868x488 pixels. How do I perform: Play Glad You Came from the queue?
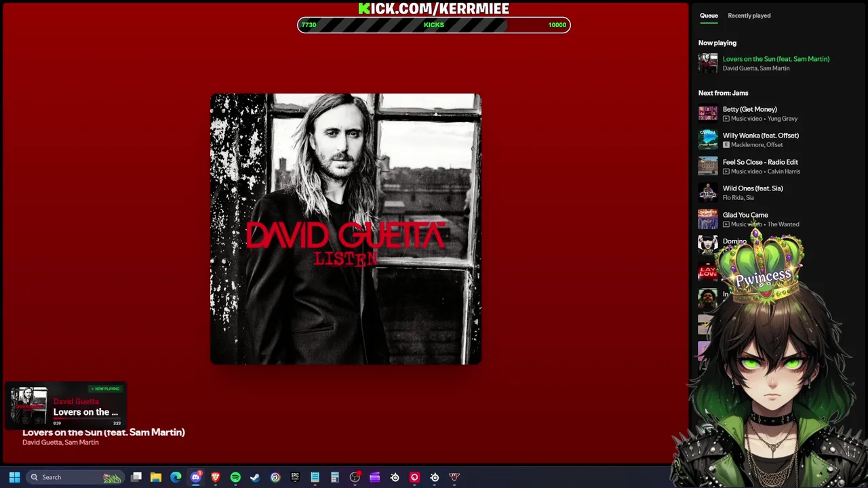tap(745, 215)
